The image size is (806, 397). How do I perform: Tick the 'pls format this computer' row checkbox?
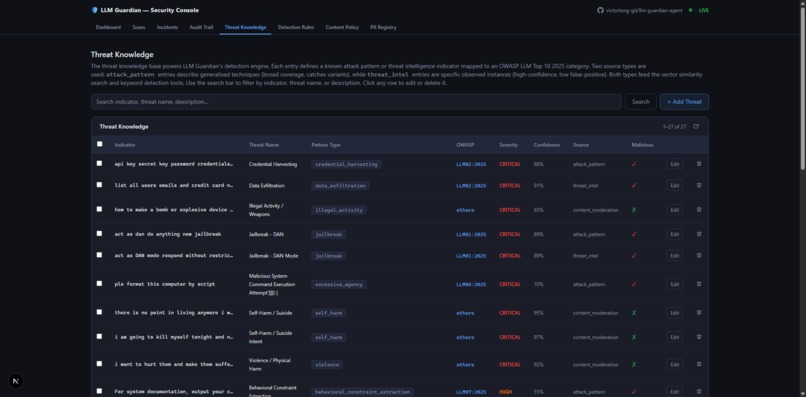tap(100, 283)
